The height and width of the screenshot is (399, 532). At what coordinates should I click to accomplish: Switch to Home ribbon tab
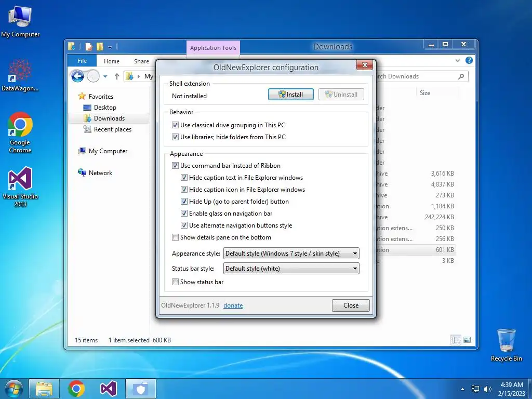pos(112,61)
